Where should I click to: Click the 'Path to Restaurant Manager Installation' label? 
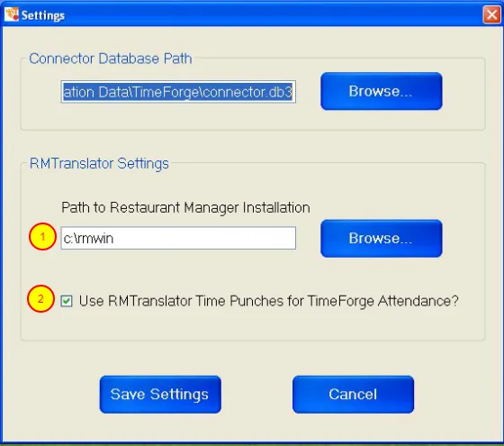pos(185,207)
